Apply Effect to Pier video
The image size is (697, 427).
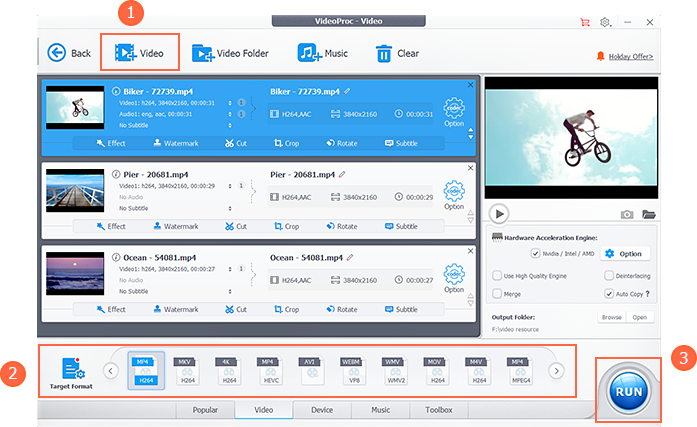tap(111, 226)
